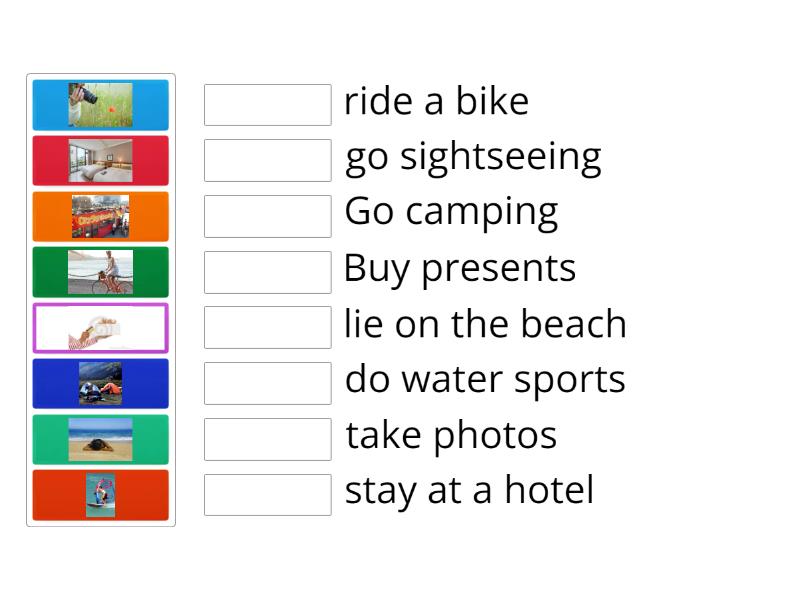
Task: Select the blank box for 'Go camping'
Action: tap(267, 216)
